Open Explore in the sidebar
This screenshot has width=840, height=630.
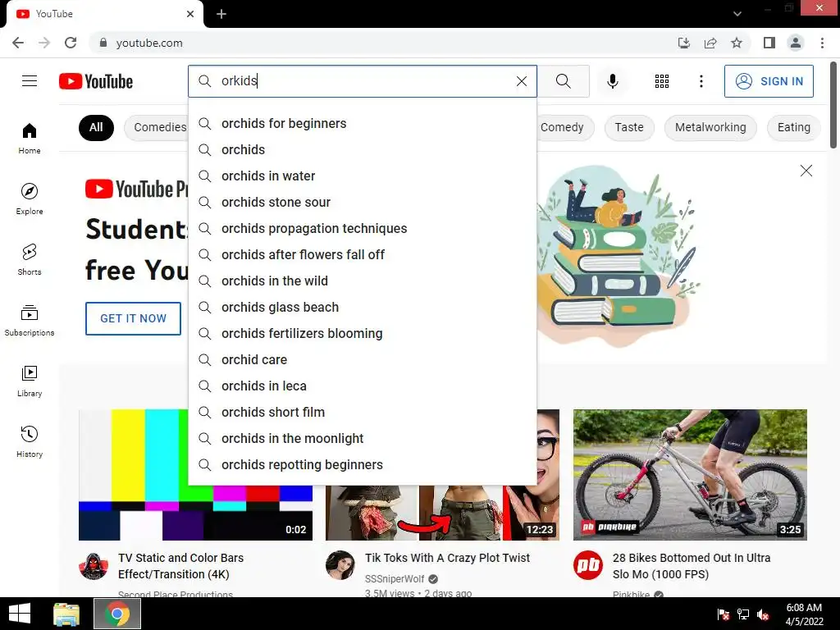pos(30,199)
